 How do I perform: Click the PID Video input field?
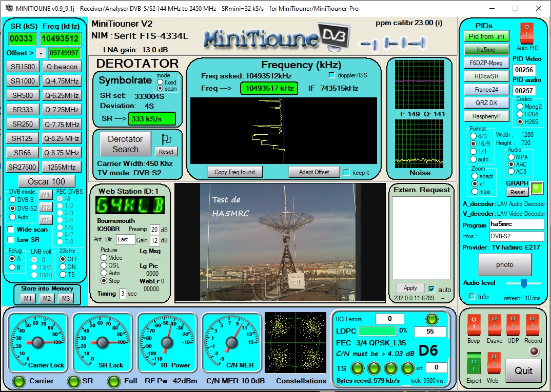click(x=523, y=70)
